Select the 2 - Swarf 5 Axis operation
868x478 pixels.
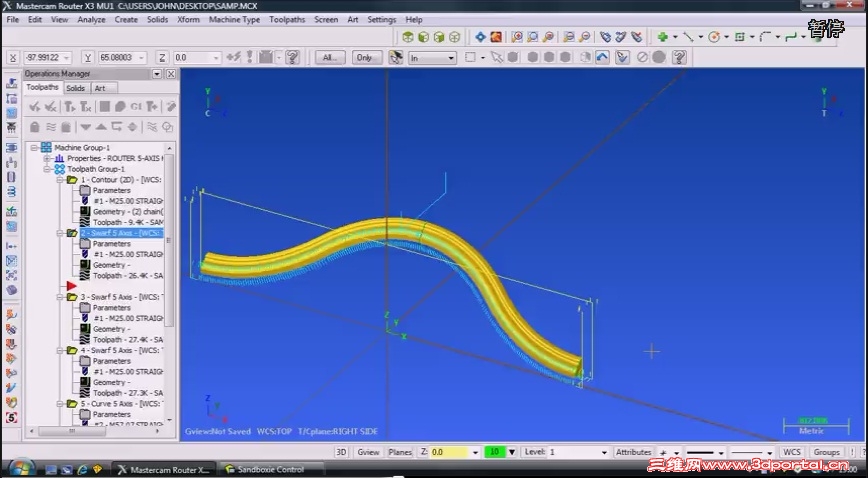[121, 233]
